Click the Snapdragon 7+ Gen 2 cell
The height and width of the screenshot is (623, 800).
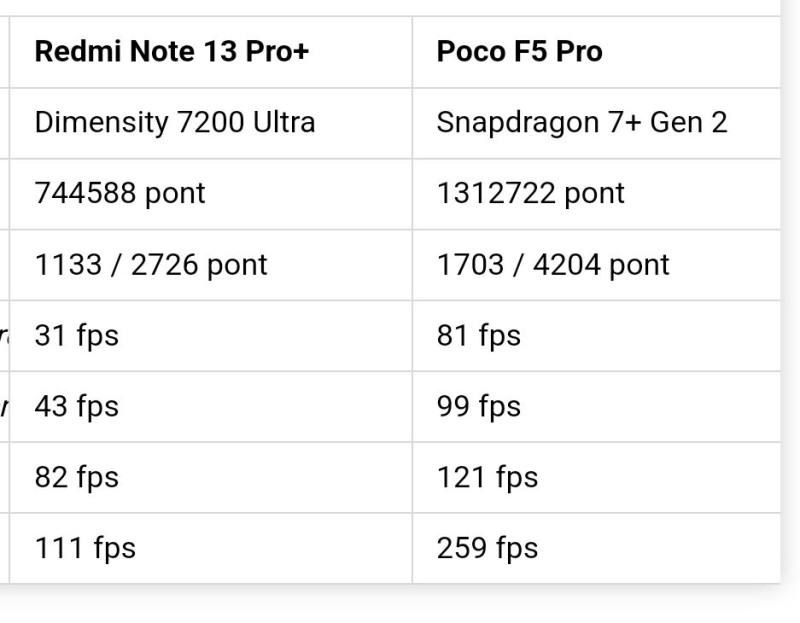click(x=596, y=123)
